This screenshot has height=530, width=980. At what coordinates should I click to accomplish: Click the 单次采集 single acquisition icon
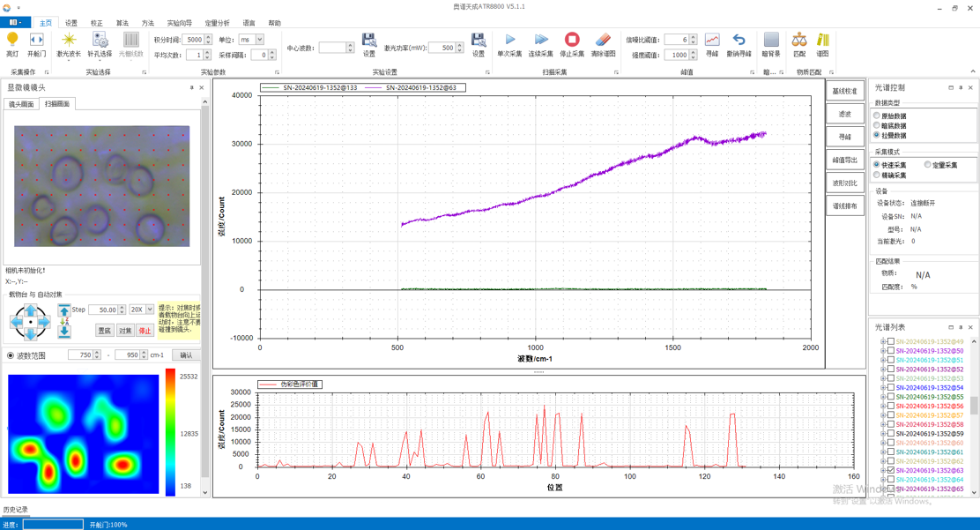(509, 41)
